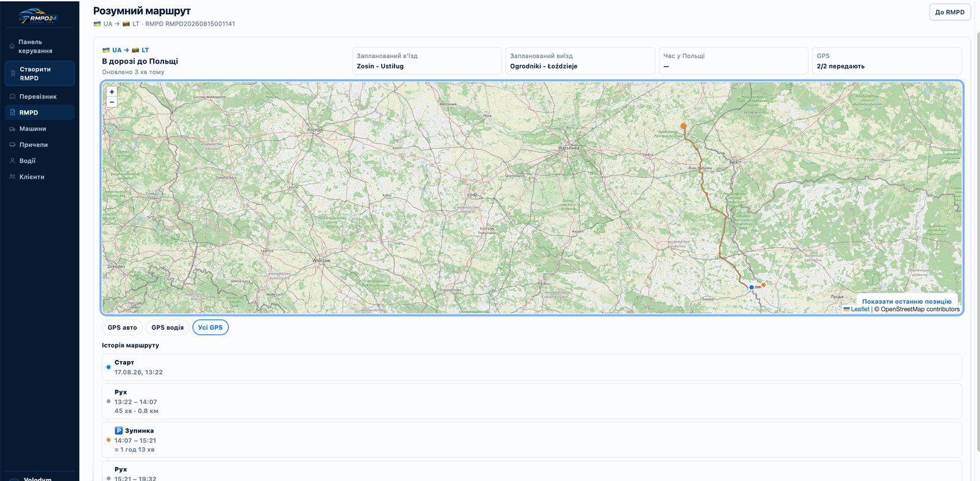This screenshot has height=481, width=980.
Task: Click Ogrodniki - Łoździeje exit card
Action: point(580,61)
